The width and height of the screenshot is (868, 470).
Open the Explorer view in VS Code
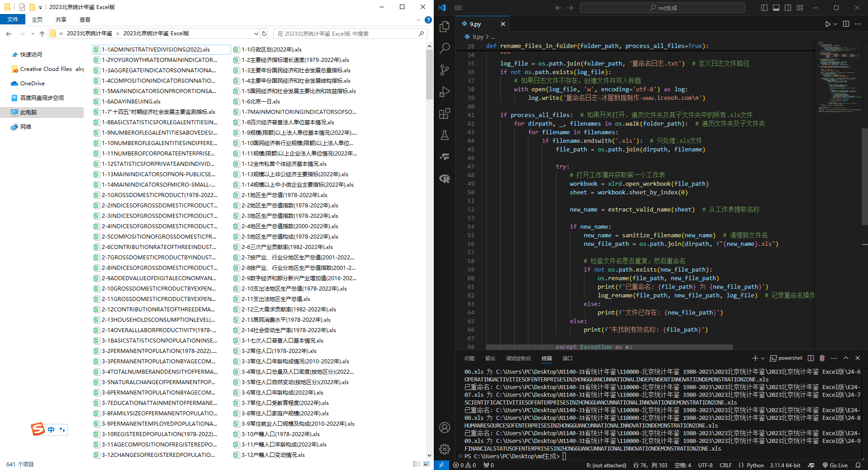[x=445, y=27]
